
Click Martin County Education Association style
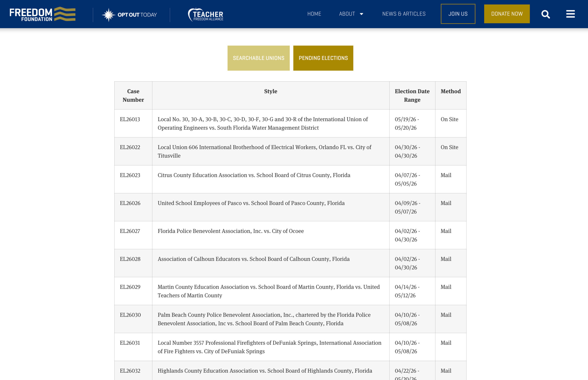(x=269, y=291)
